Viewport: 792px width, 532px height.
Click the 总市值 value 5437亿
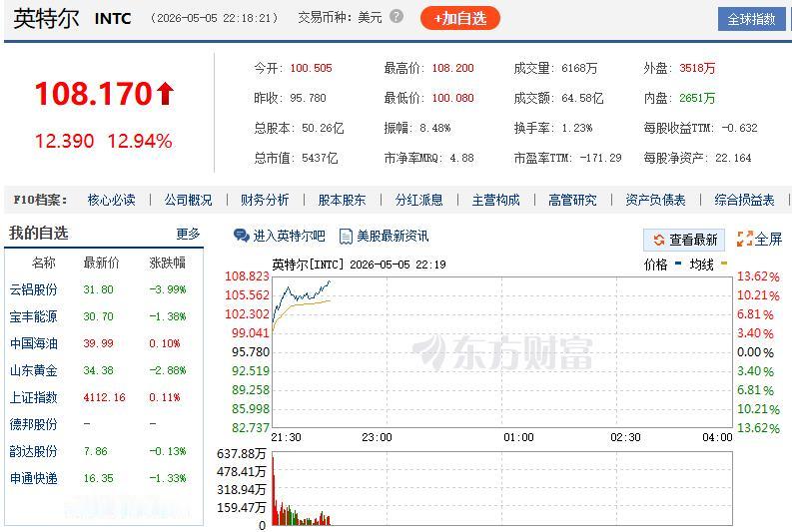[320, 158]
